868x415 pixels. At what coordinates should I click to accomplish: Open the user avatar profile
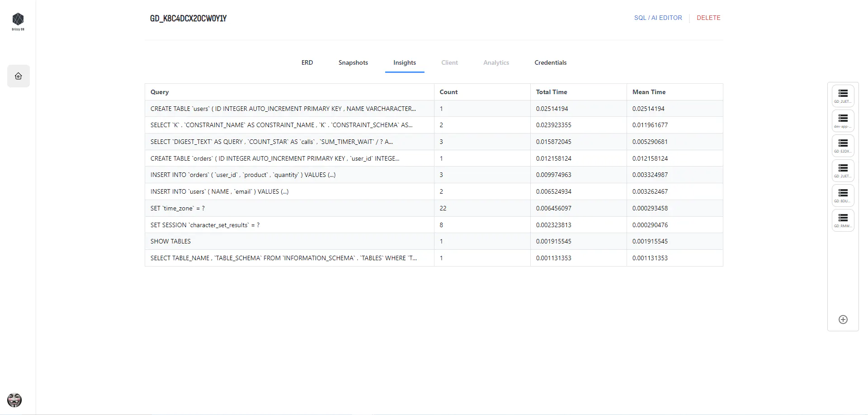pyautogui.click(x=14, y=400)
